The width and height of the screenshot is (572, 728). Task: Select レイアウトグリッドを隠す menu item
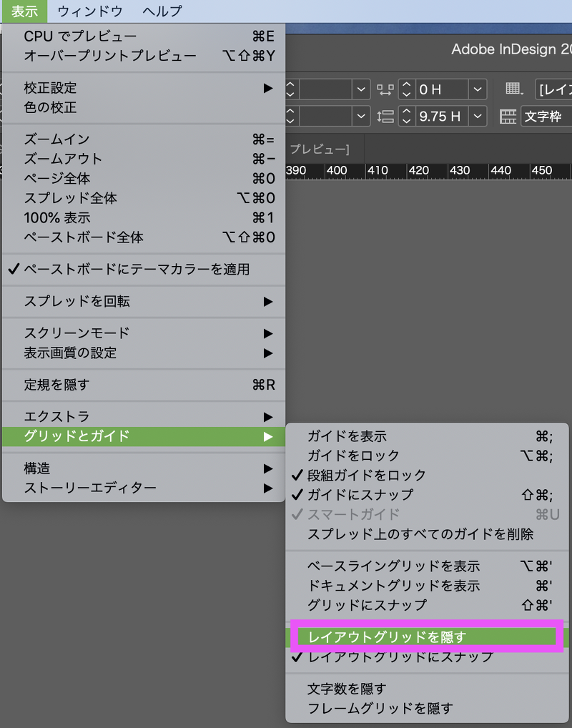coord(387,636)
